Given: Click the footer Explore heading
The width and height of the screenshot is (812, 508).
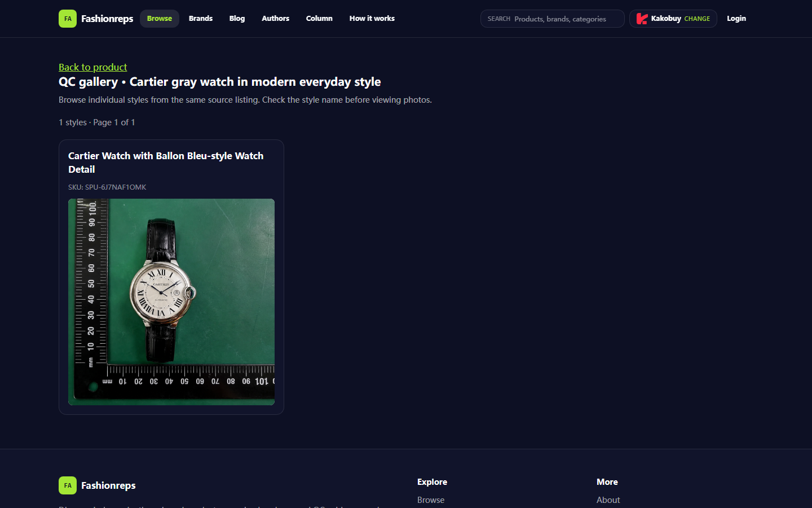Looking at the screenshot, I should coord(432,482).
